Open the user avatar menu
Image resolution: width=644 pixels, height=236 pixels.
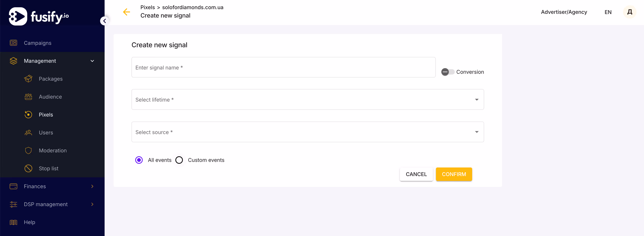click(x=629, y=12)
